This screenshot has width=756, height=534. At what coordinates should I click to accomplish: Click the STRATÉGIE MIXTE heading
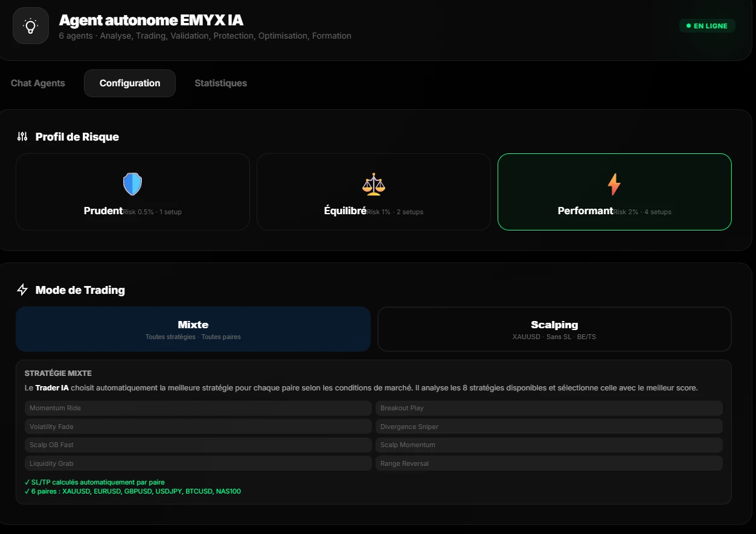click(58, 373)
